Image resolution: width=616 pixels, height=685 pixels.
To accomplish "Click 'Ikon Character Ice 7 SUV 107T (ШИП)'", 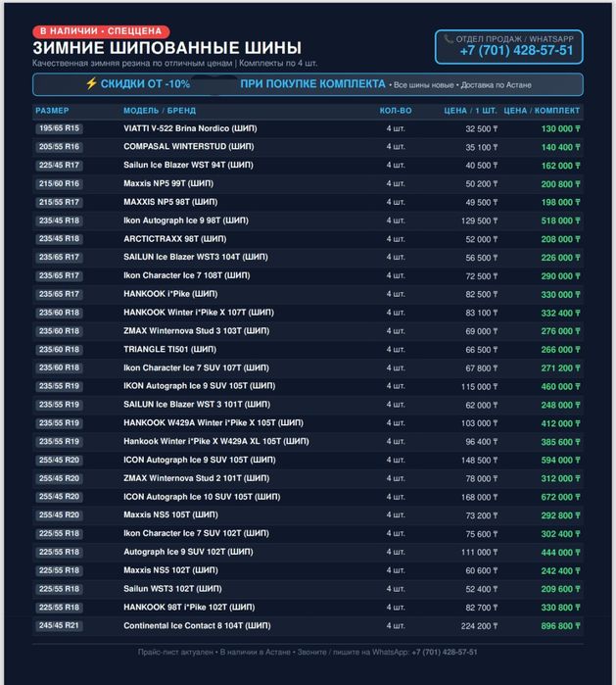I will point(196,367).
